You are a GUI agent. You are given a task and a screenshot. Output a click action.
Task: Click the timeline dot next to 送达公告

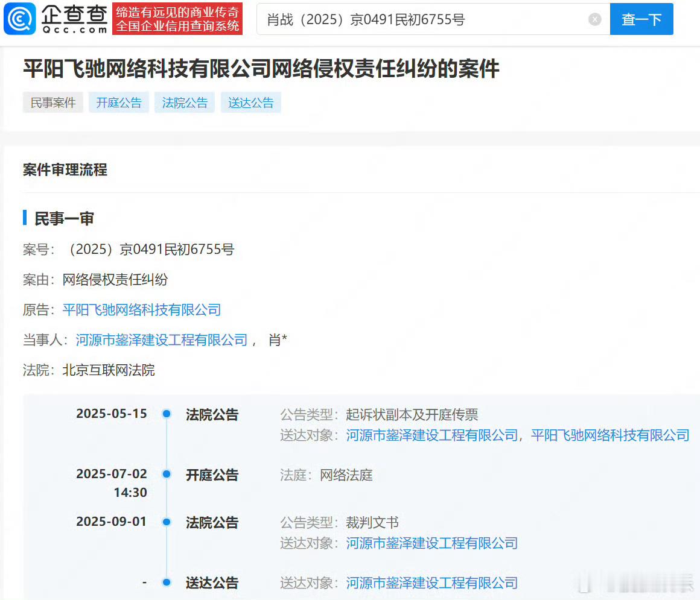[x=166, y=583]
